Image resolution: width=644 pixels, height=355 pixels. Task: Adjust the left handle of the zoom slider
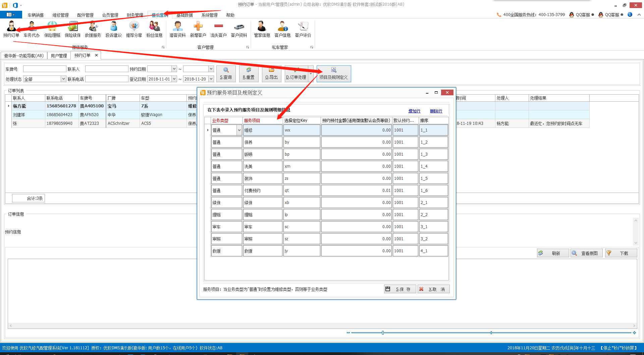click(x=383, y=333)
